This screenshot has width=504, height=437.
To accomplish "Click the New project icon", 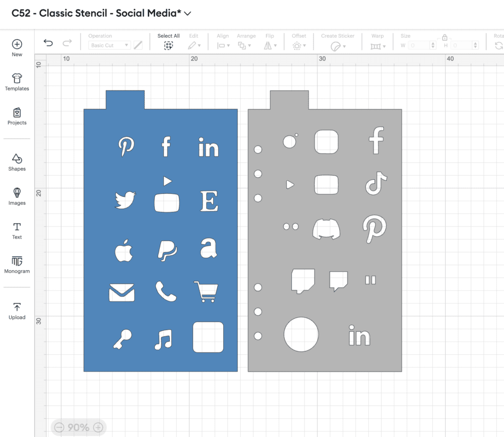I will pos(17,44).
